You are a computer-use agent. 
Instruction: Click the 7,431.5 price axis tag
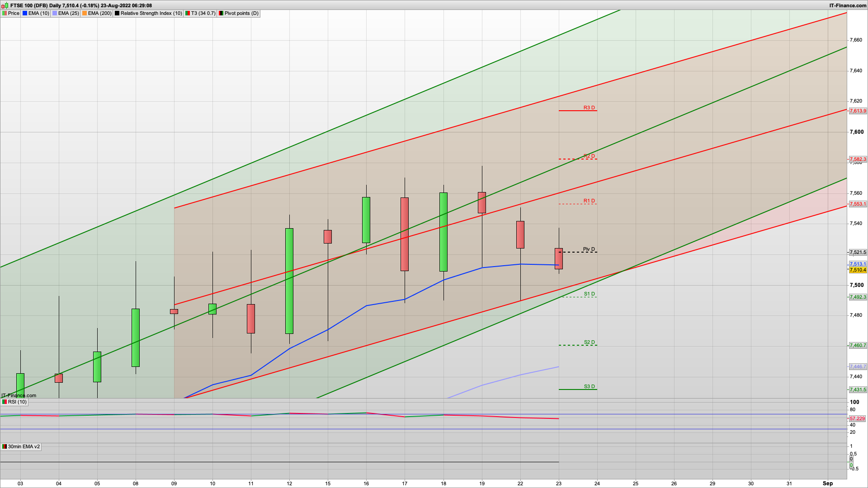(858, 389)
